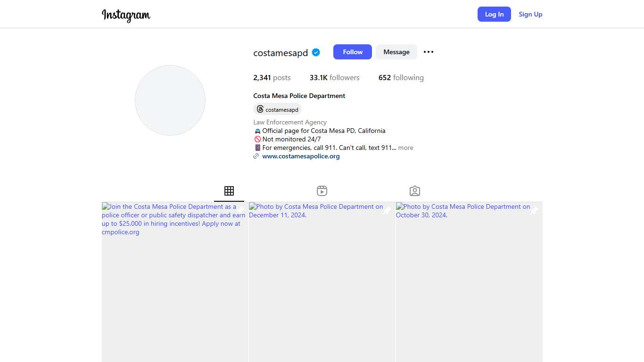Click the Instagram logo

(126, 15)
